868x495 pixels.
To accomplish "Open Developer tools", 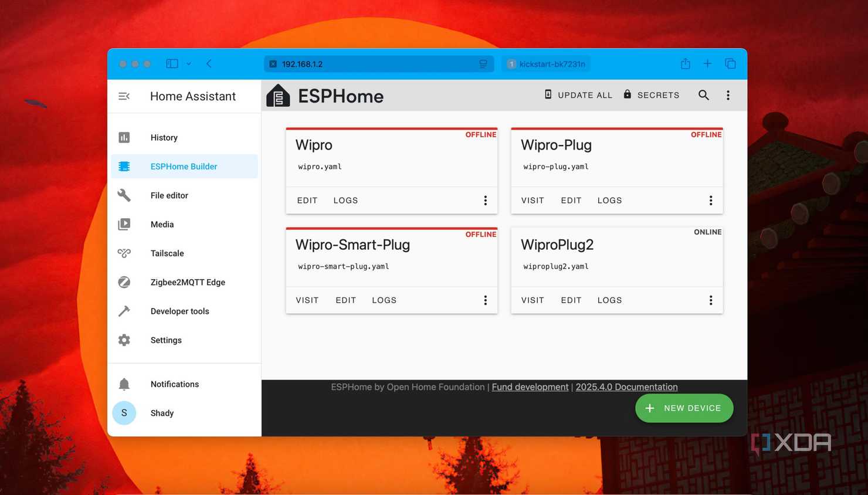I will coord(184,311).
